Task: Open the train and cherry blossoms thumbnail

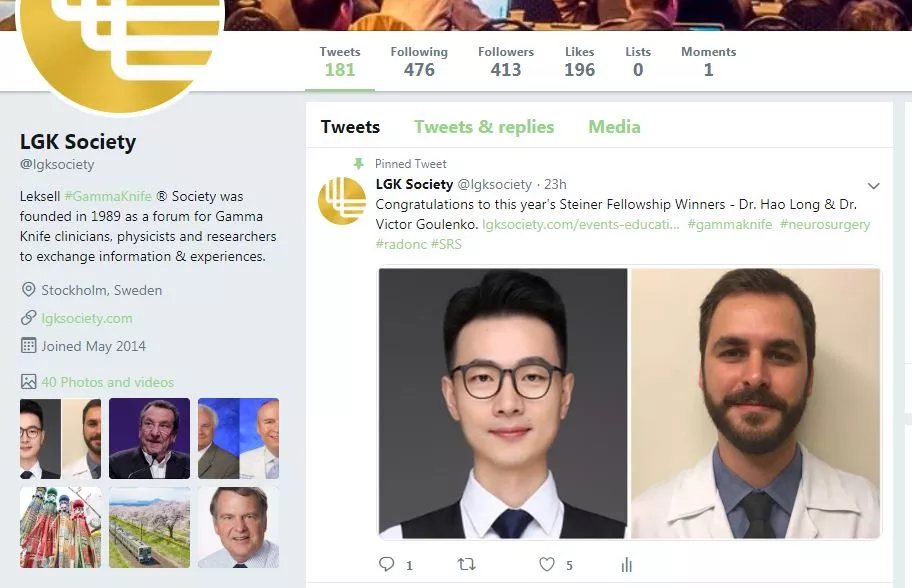Action: (149, 528)
